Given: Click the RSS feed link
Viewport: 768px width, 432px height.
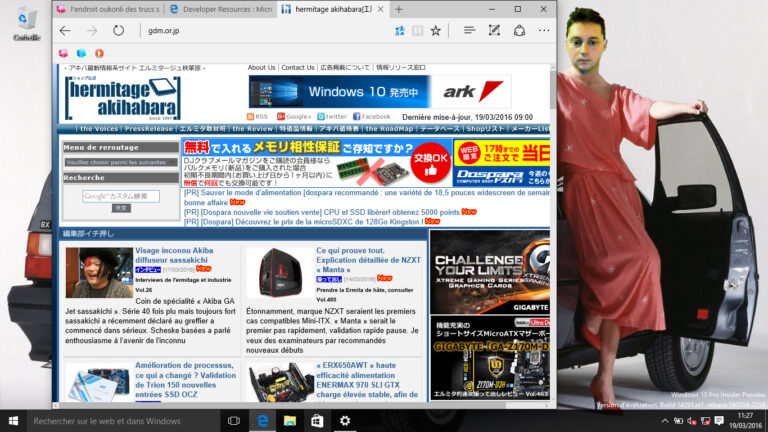Looking at the screenshot, I should point(257,116).
